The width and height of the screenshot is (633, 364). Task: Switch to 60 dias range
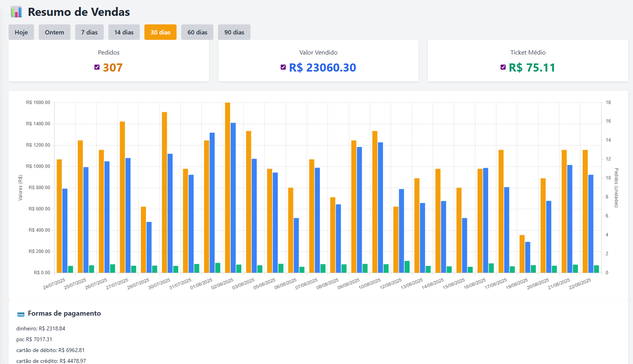pyautogui.click(x=197, y=32)
